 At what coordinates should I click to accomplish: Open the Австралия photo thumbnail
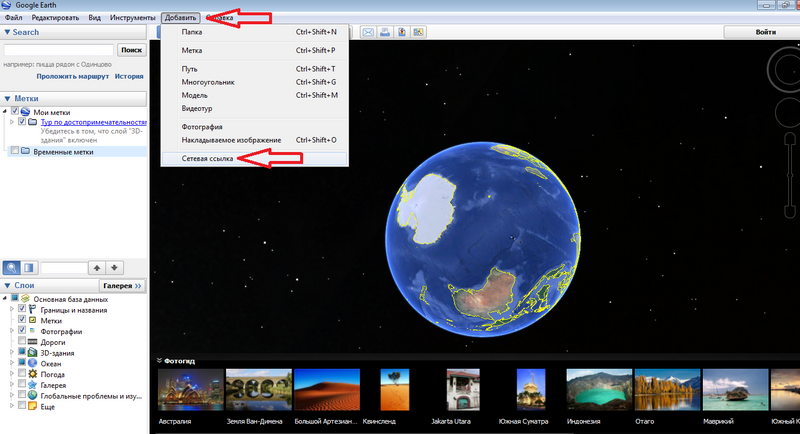tap(189, 390)
